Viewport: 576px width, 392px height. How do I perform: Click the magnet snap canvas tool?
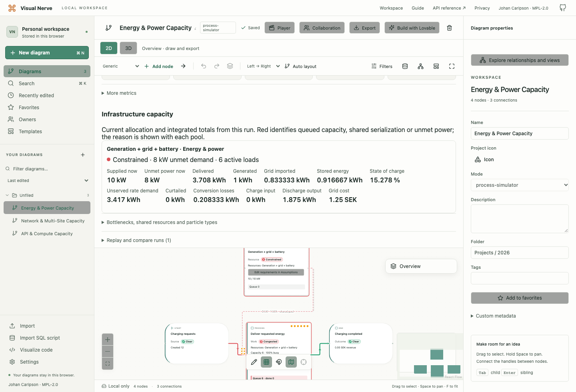tap(279, 362)
